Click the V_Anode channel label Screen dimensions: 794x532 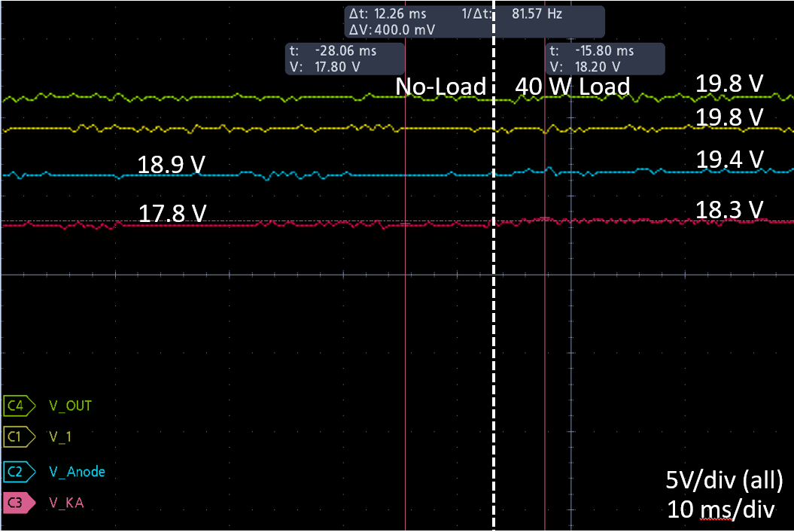(77, 472)
